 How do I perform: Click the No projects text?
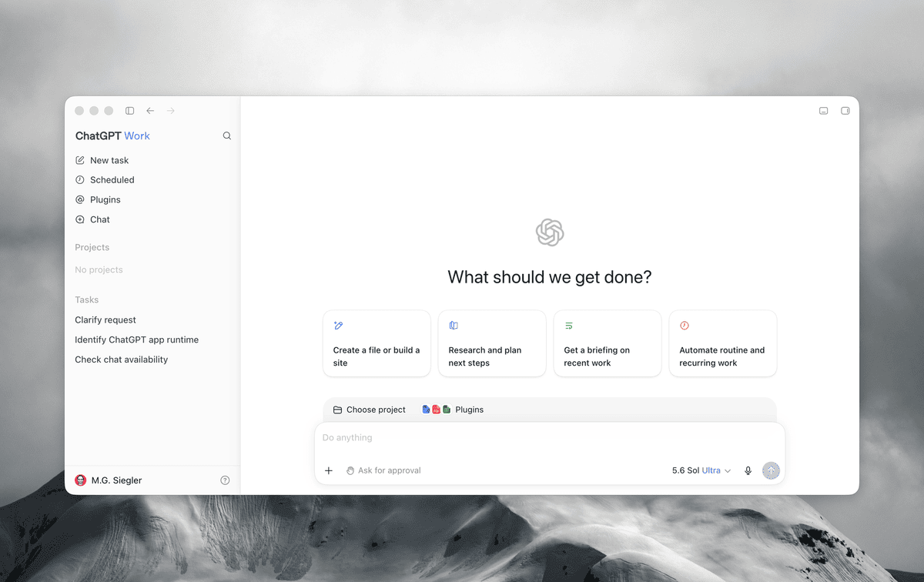[x=99, y=270]
